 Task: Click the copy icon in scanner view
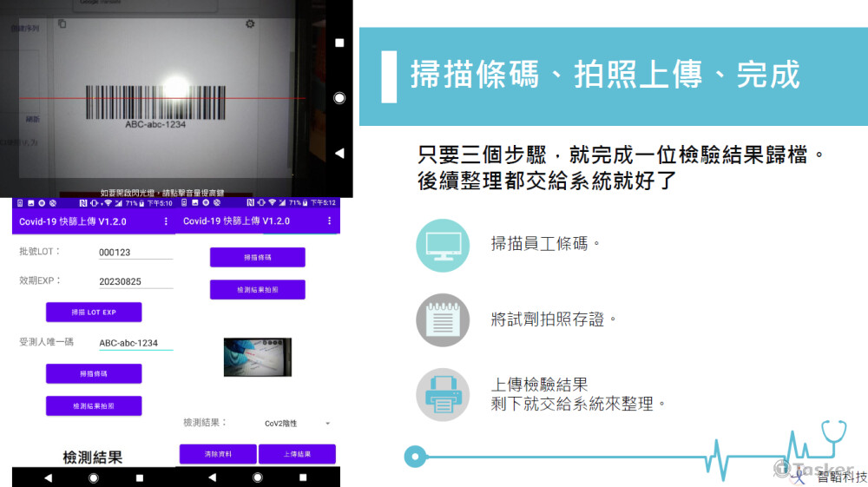click(x=62, y=24)
